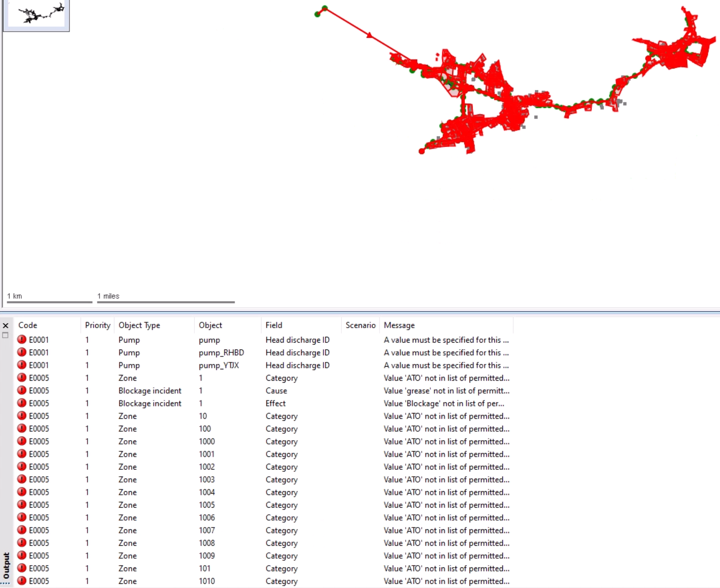
Task: Click the error icon on the Zone 100 row
Action: click(x=22, y=429)
